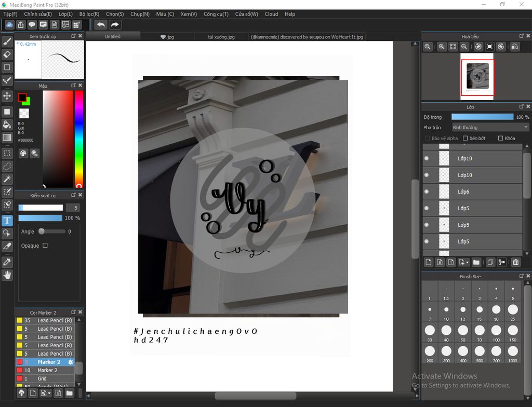
Task: Add a new layer with page icon
Action: click(429, 262)
